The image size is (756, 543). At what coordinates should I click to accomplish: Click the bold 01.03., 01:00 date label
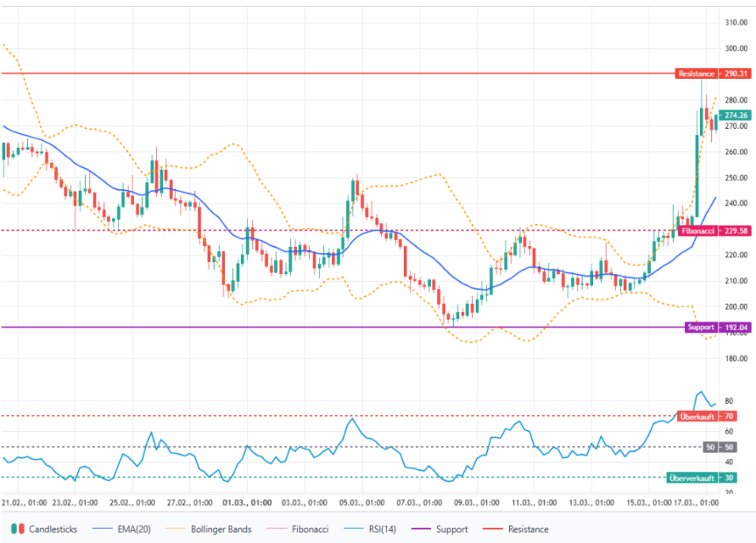pyautogui.click(x=247, y=504)
